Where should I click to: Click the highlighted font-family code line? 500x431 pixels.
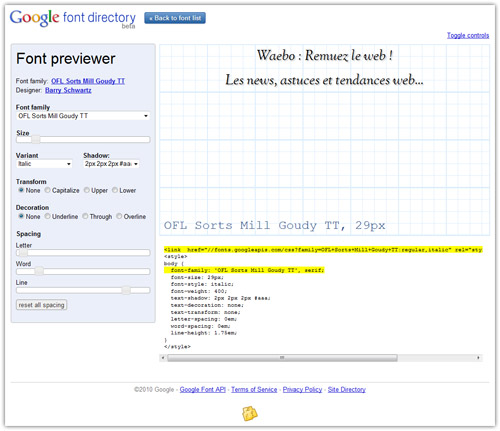point(244,270)
